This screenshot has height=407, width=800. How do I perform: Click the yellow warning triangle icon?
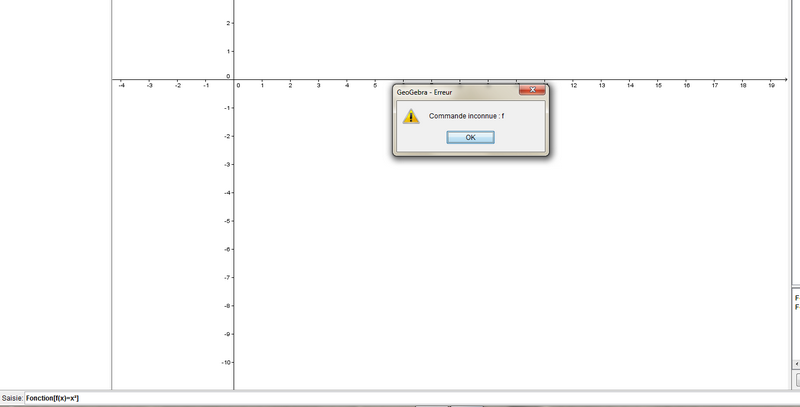click(410, 116)
